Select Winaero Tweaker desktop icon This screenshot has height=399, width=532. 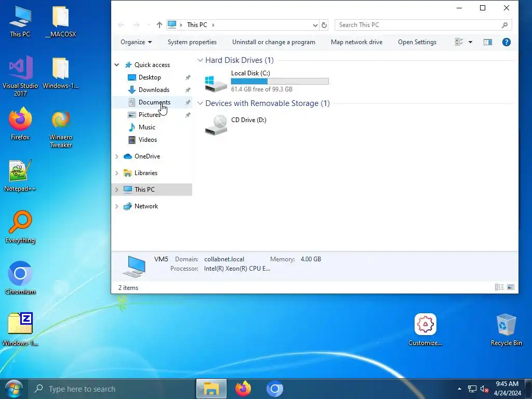61,128
